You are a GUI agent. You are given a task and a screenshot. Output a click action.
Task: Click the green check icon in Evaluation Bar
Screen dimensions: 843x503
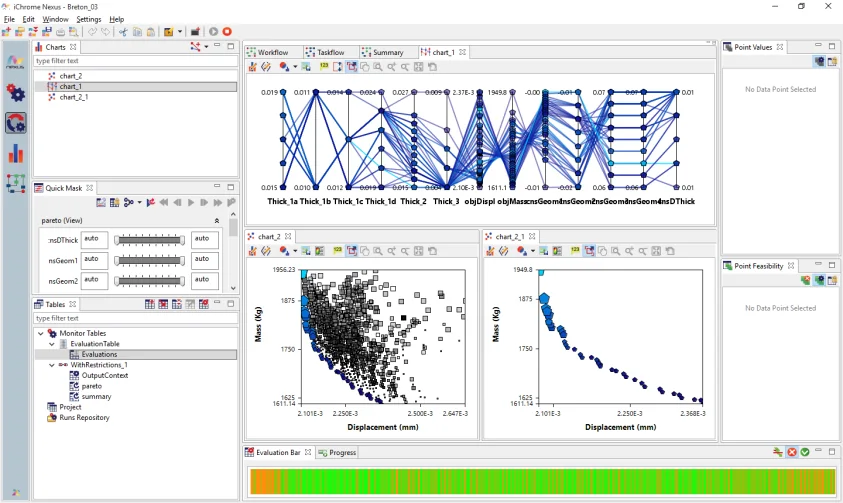805,452
